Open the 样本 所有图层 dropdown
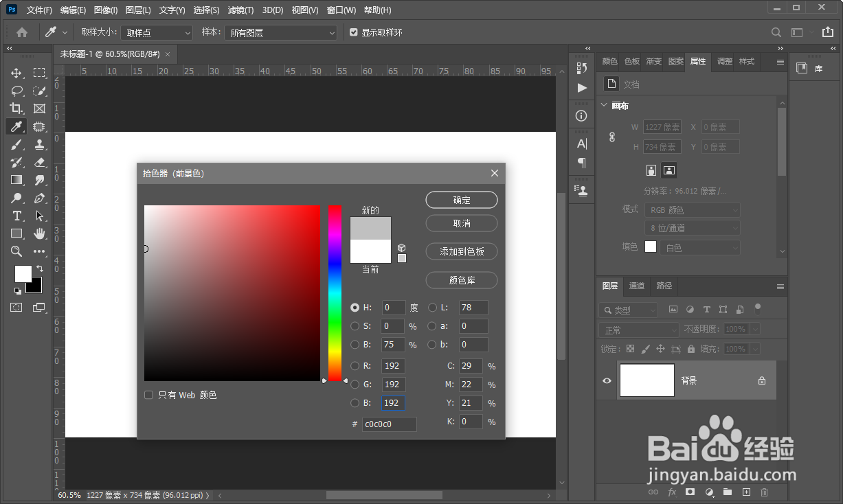843x504 pixels. pos(281,32)
